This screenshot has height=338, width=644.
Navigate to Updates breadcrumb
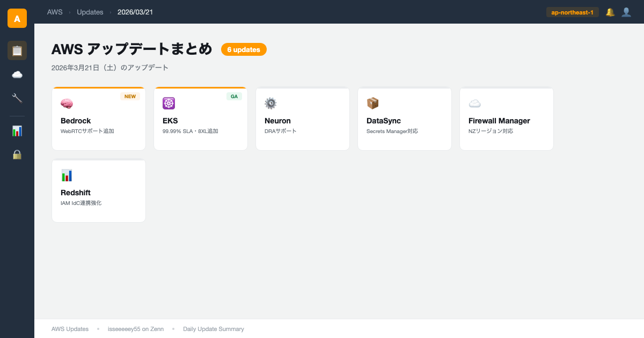pyautogui.click(x=90, y=12)
